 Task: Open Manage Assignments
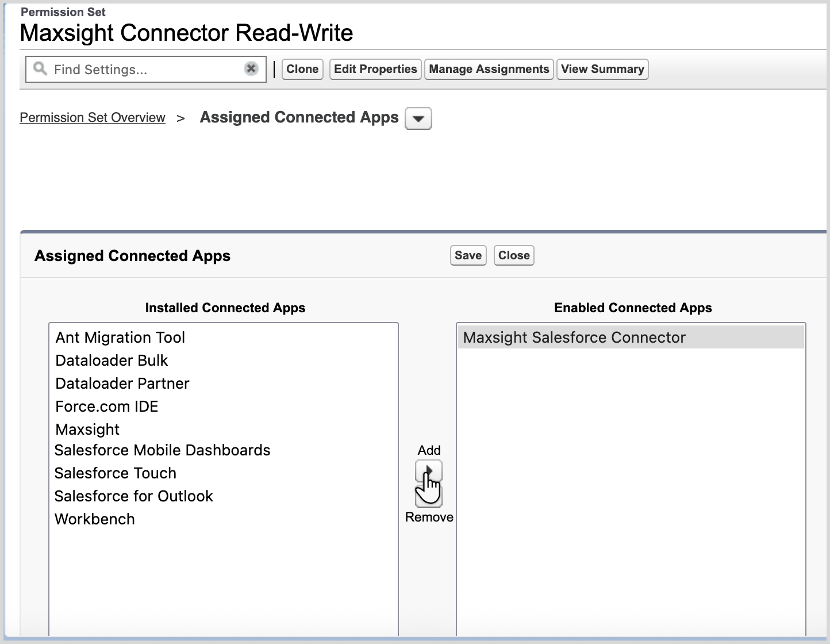click(489, 69)
